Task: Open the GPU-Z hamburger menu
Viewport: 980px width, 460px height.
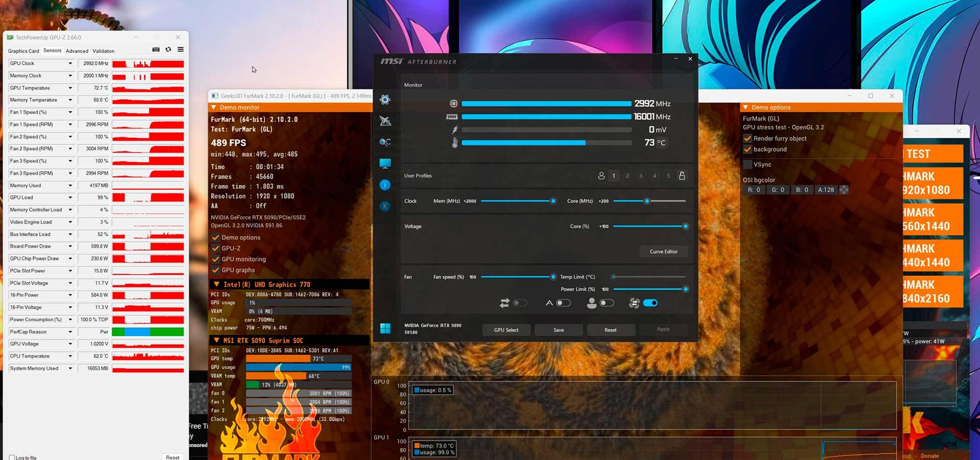Action: pos(180,49)
